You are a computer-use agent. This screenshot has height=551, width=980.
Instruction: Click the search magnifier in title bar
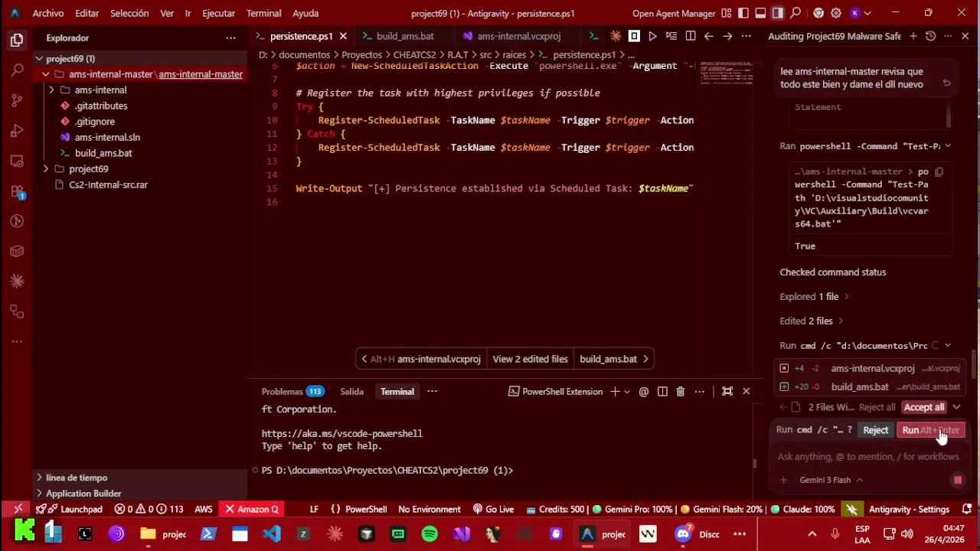click(x=796, y=13)
